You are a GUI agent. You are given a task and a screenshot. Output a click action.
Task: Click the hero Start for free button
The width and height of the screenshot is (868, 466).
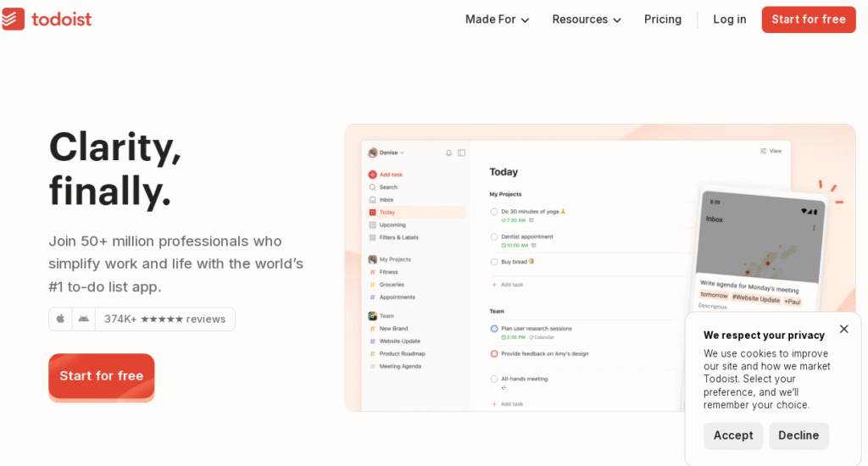tap(102, 376)
